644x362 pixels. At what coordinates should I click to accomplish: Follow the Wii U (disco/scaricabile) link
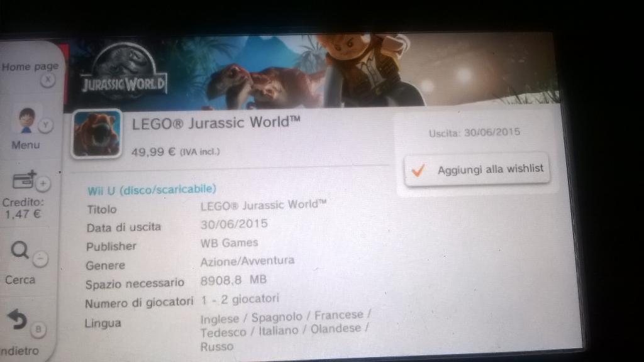click(152, 189)
